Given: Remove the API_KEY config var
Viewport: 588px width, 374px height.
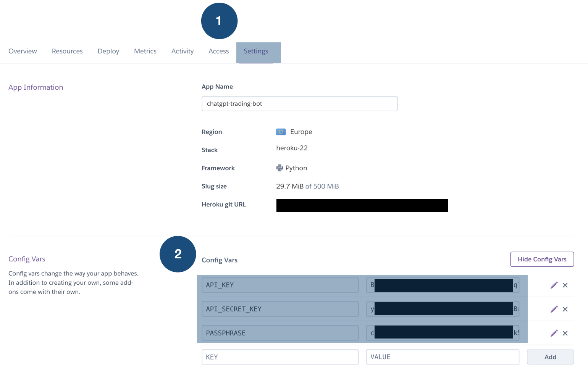Looking at the screenshot, I should coord(565,285).
